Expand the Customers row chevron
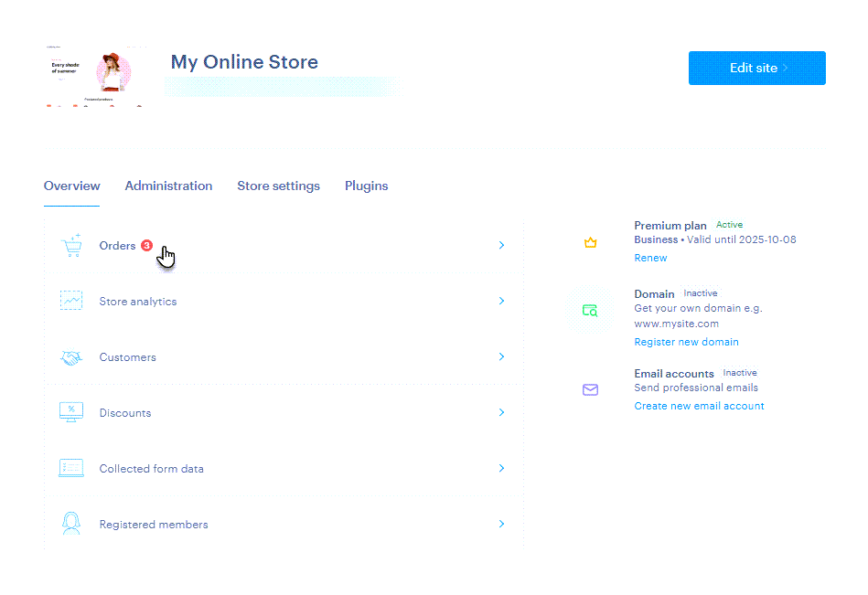 501,356
